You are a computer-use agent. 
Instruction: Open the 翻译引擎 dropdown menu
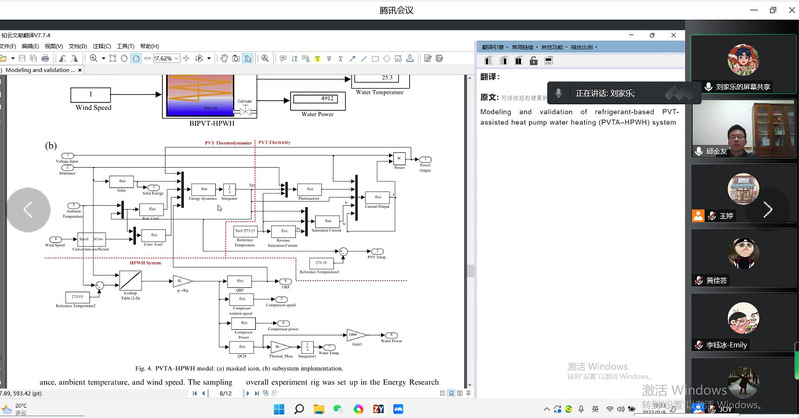point(494,47)
